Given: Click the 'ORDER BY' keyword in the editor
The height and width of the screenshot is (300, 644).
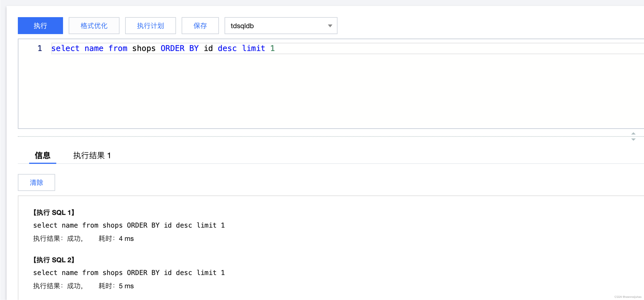Looking at the screenshot, I should tap(179, 48).
